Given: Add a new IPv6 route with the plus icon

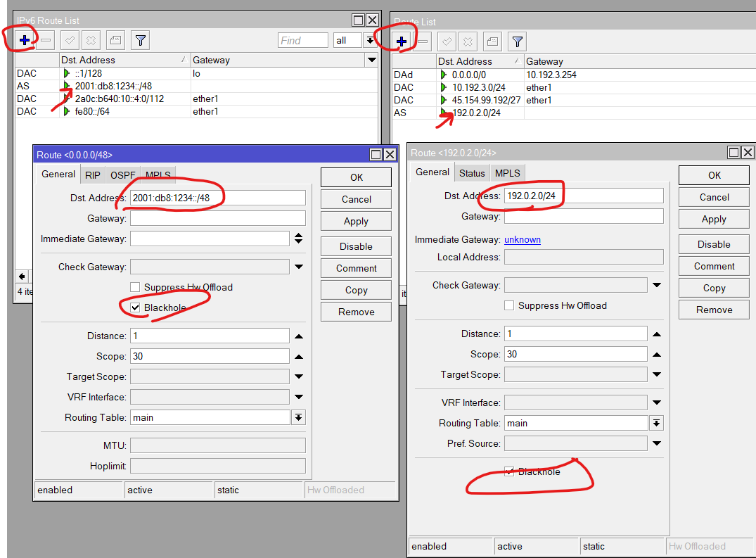Looking at the screenshot, I should click(23, 40).
